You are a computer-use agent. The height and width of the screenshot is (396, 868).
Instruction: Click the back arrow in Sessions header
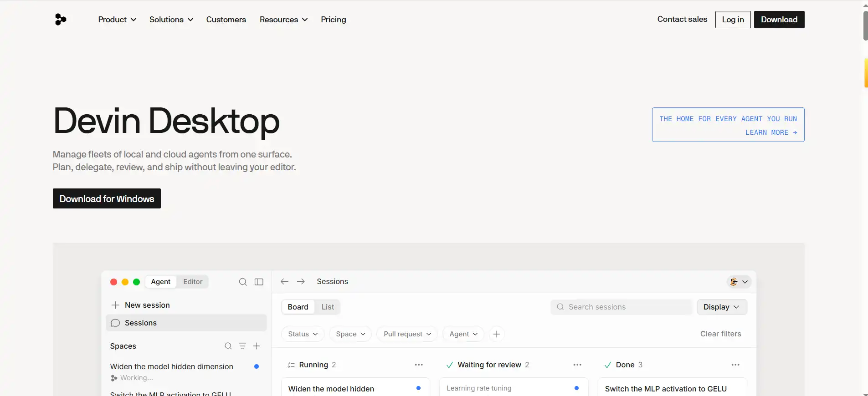(x=284, y=281)
